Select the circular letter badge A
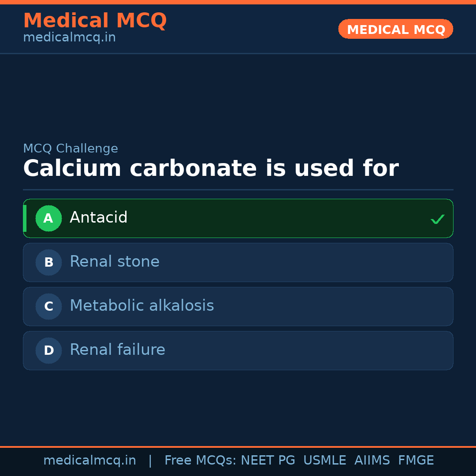476x476 pixels. coord(48,218)
